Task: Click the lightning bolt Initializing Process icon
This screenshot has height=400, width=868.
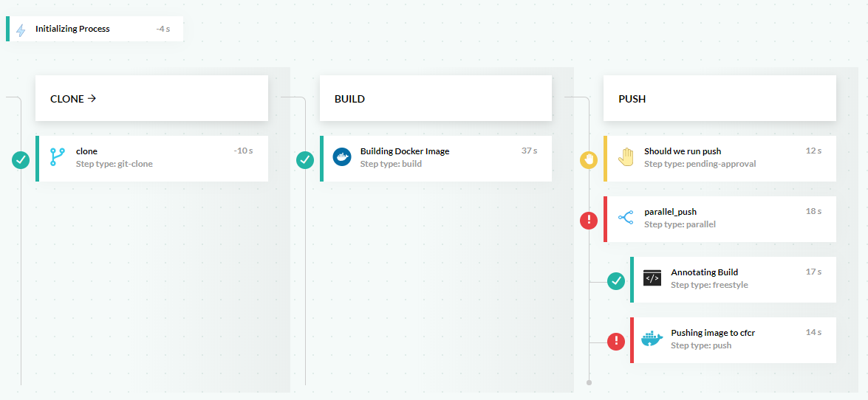Action: 21,30
